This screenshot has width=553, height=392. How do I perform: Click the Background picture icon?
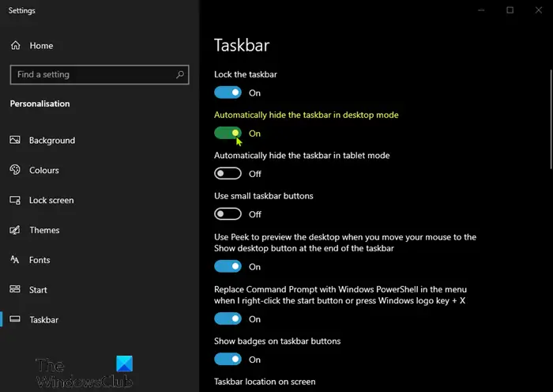tap(15, 140)
